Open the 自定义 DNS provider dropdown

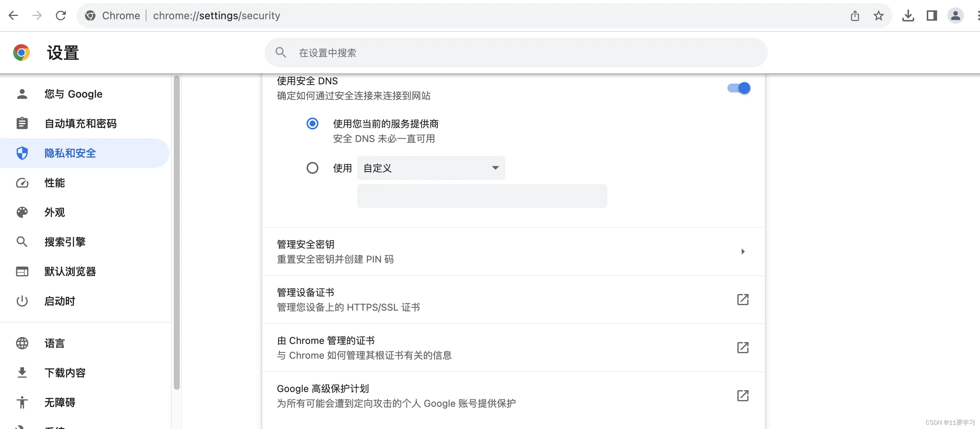[431, 168]
